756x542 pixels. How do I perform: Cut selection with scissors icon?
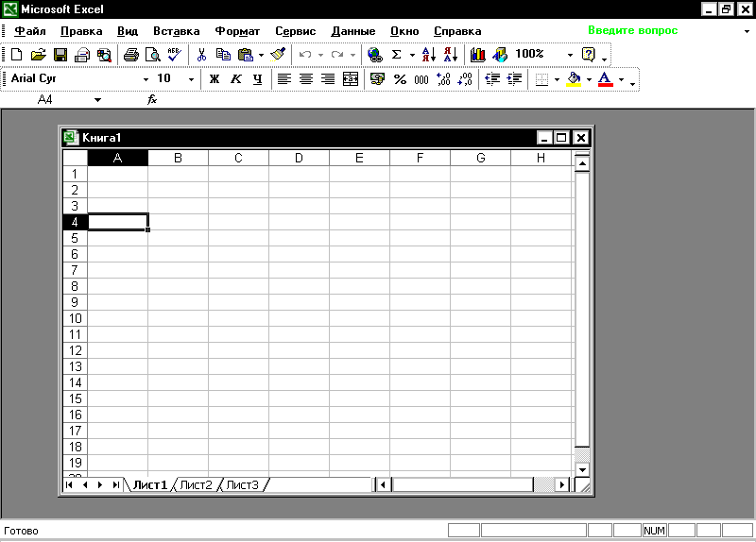(201, 55)
